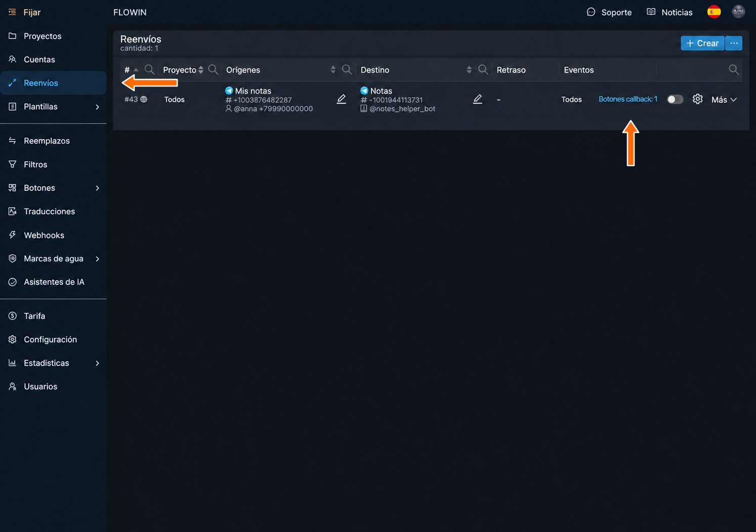Open Cuentas in the sidebar
The width and height of the screenshot is (756, 532).
click(53, 59)
